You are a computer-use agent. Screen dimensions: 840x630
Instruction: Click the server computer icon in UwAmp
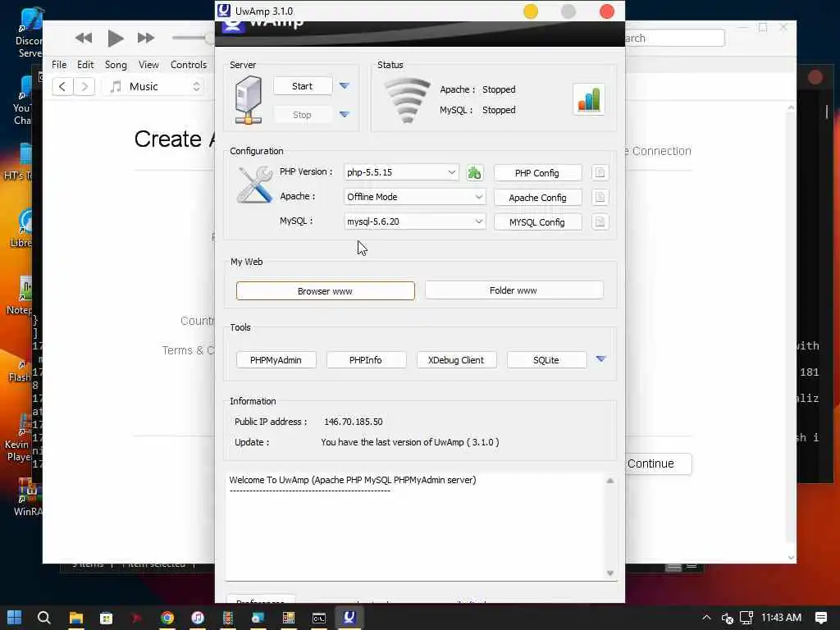pyautogui.click(x=248, y=100)
